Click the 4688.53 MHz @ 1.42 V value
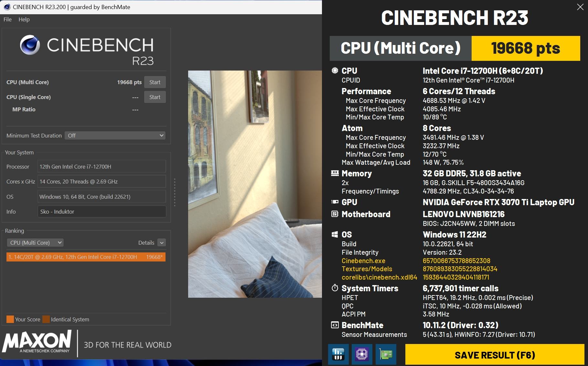 pos(454,101)
